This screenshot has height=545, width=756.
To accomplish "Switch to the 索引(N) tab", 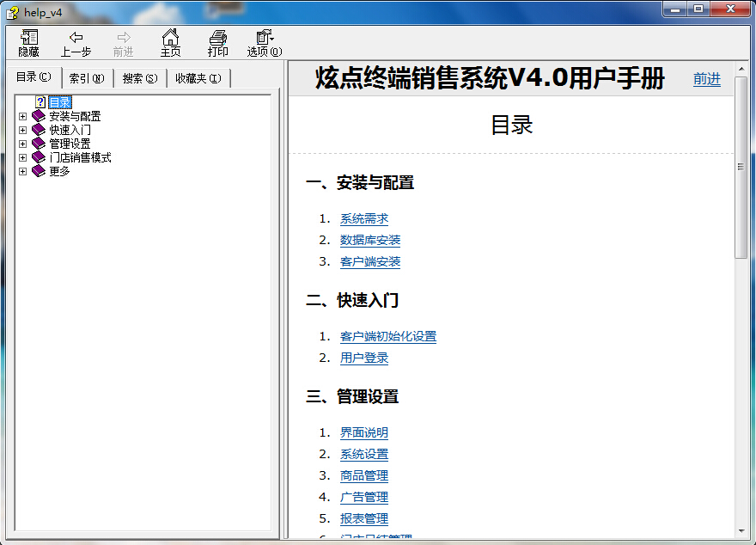I will (x=87, y=78).
